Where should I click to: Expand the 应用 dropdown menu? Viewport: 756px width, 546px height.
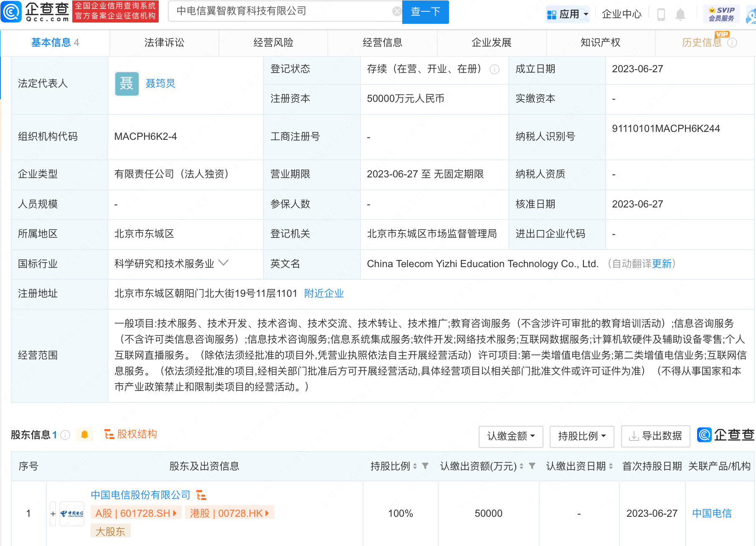(568, 14)
